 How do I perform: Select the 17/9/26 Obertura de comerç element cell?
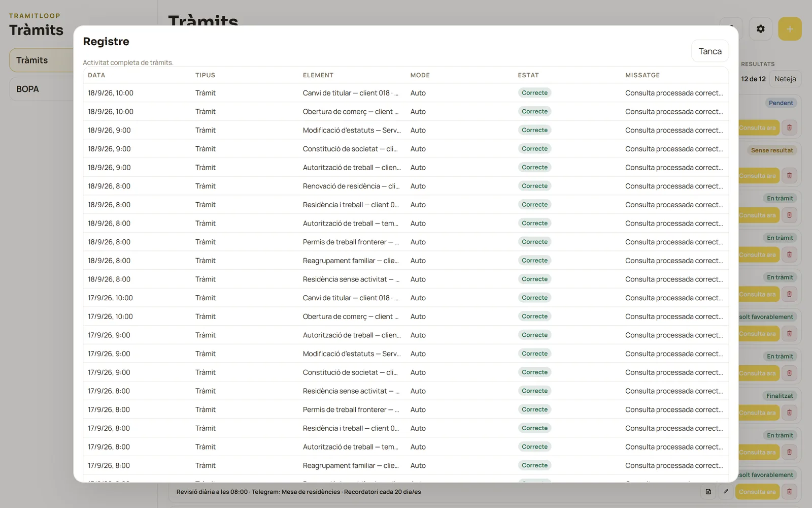tap(351, 316)
